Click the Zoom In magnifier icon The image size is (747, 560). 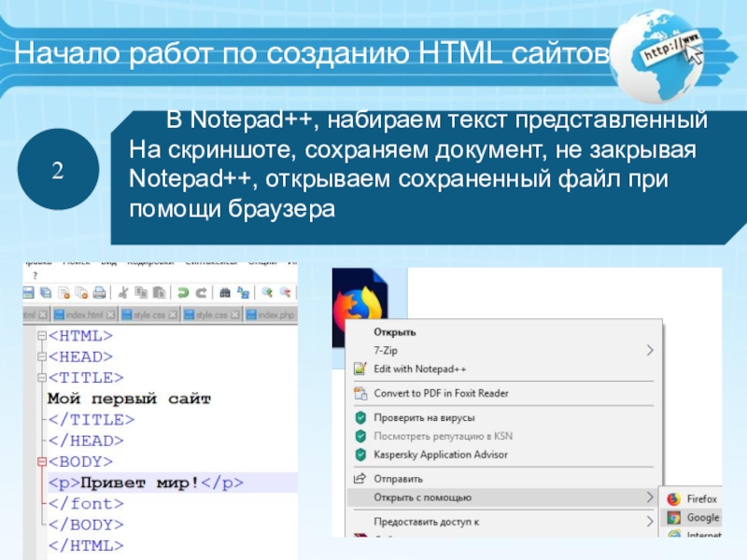(267, 292)
